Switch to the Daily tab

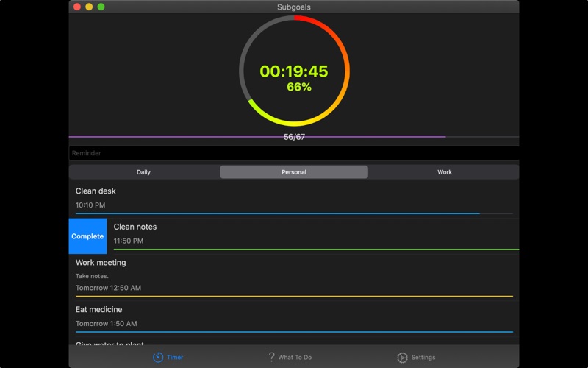(x=143, y=172)
